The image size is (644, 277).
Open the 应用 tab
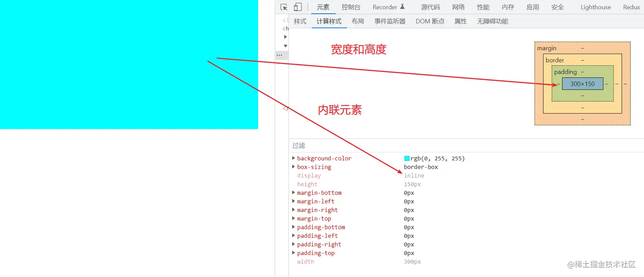tap(532, 7)
